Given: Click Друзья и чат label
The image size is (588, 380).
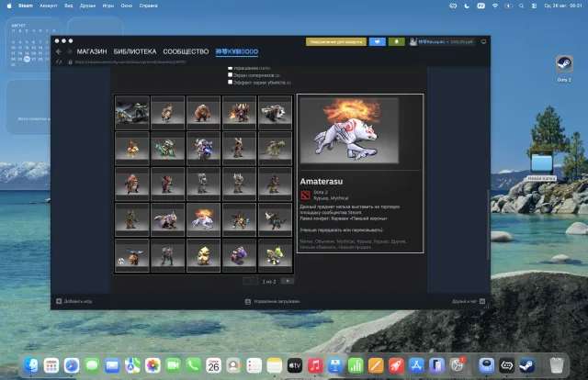Looking at the screenshot, I should 464,301.
